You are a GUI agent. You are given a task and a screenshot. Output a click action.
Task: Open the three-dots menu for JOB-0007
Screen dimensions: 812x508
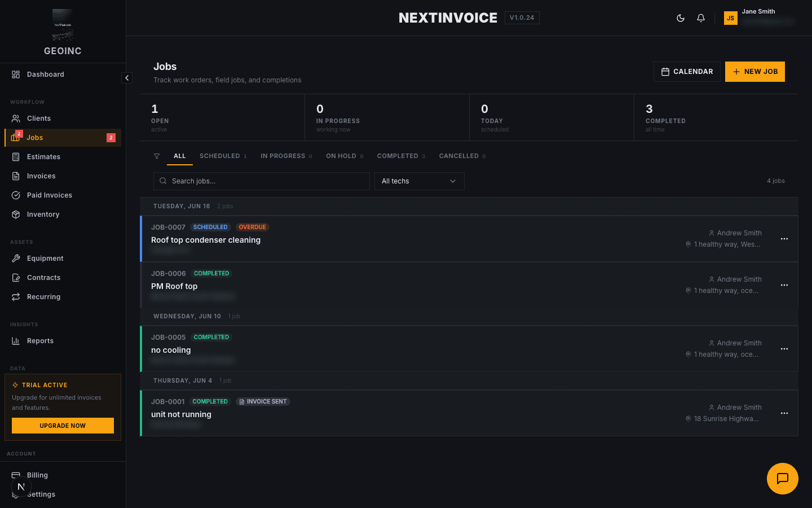784,239
